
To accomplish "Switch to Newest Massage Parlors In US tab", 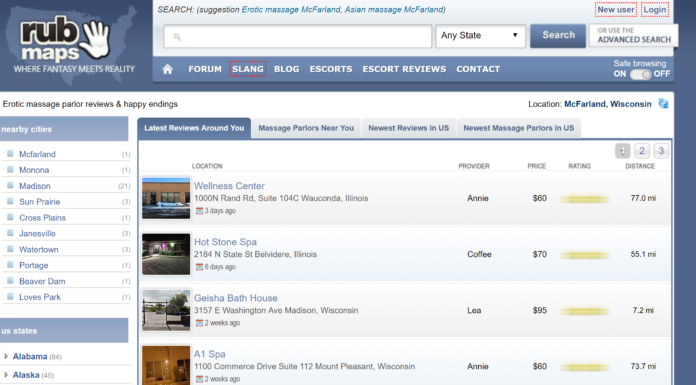I will pyautogui.click(x=518, y=128).
